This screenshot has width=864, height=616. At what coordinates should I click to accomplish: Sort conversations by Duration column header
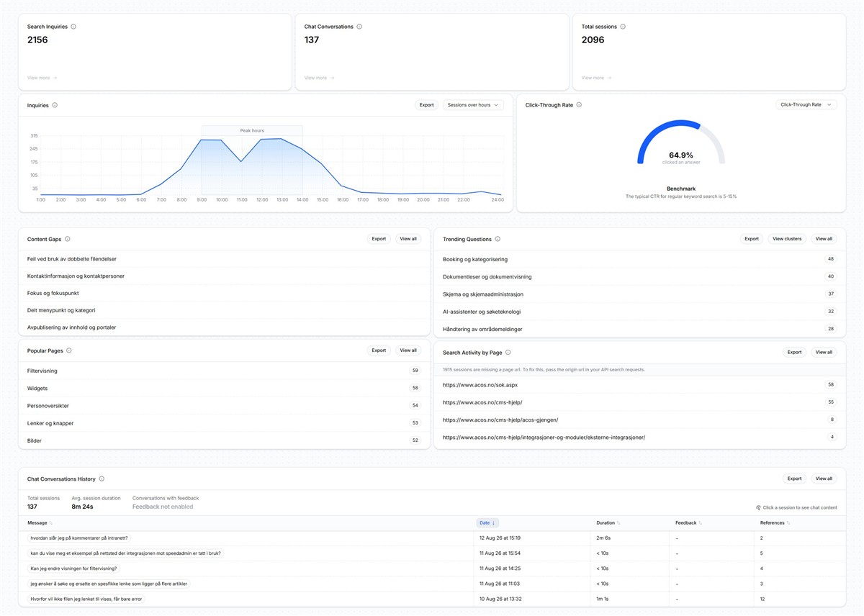608,523
